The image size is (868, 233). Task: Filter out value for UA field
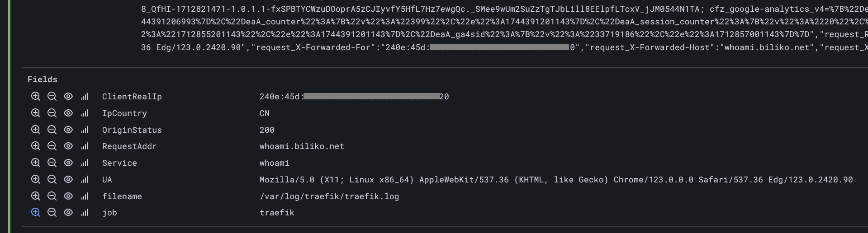pyautogui.click(x=52, y=179)
